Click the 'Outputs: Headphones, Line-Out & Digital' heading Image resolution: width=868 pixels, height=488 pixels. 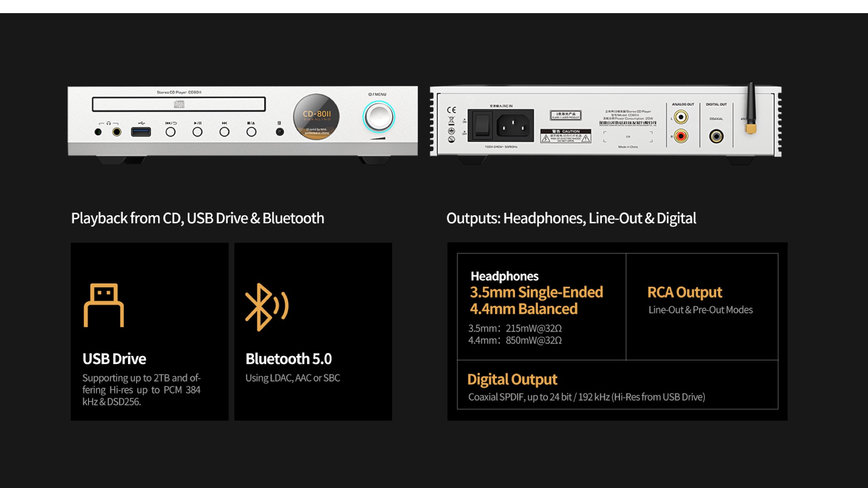click(571, 218)
